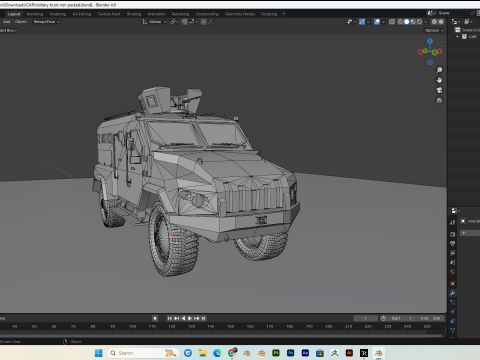480x360 pixels.
Task: Open File Explorer from the taskbar
Action: 202,353
